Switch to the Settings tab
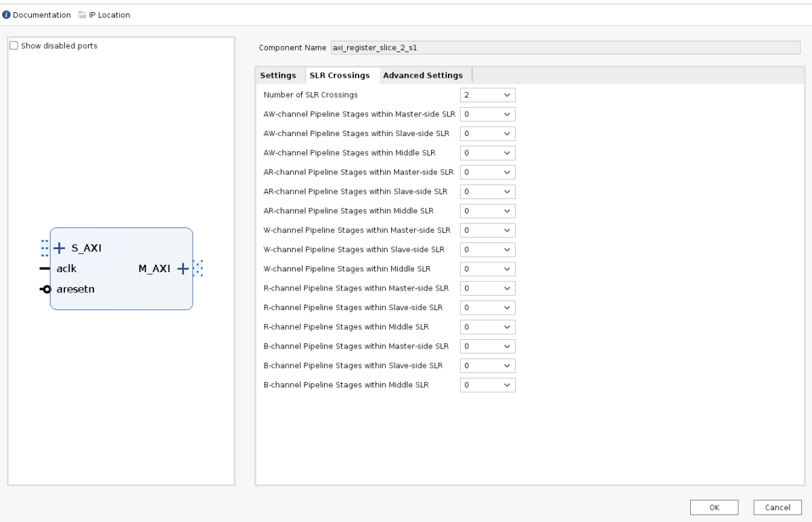This screenshot has height=522, width=812. (x=277, y=75)
